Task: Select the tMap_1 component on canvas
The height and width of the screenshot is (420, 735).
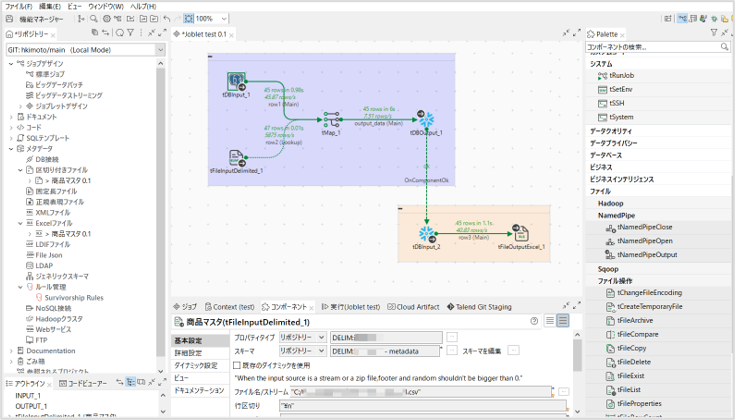Action: click(331, 120)
